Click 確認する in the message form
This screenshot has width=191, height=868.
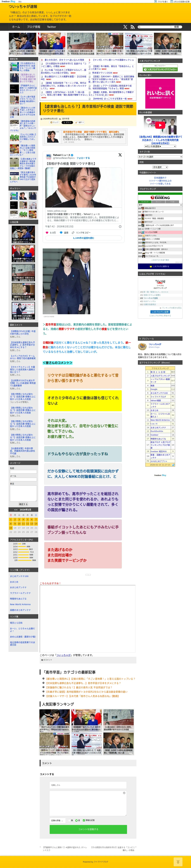pyautogui.click(x=23, y=504)
